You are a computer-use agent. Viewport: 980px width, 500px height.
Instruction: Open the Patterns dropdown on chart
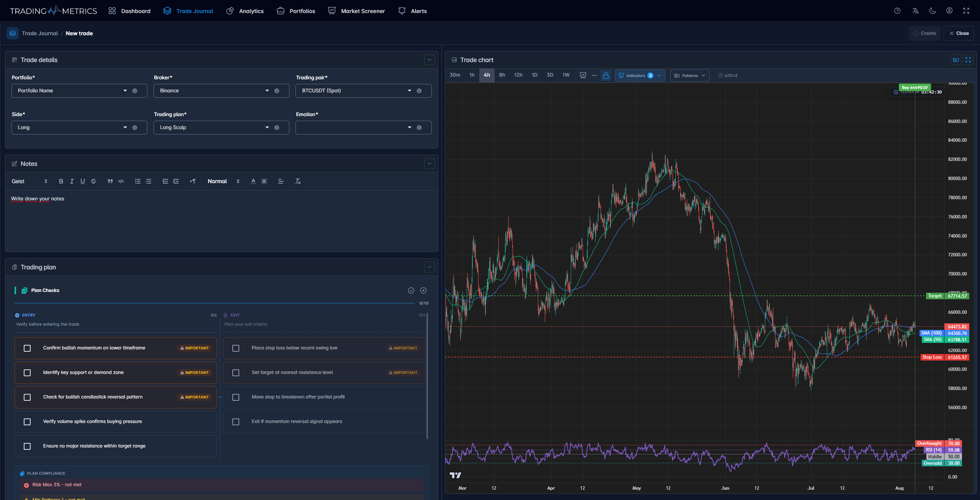(x=689, y=75)
